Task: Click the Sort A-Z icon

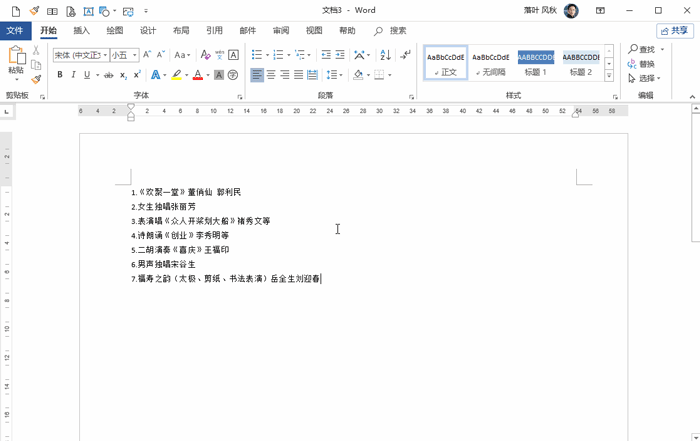Action: coord(386,55)
